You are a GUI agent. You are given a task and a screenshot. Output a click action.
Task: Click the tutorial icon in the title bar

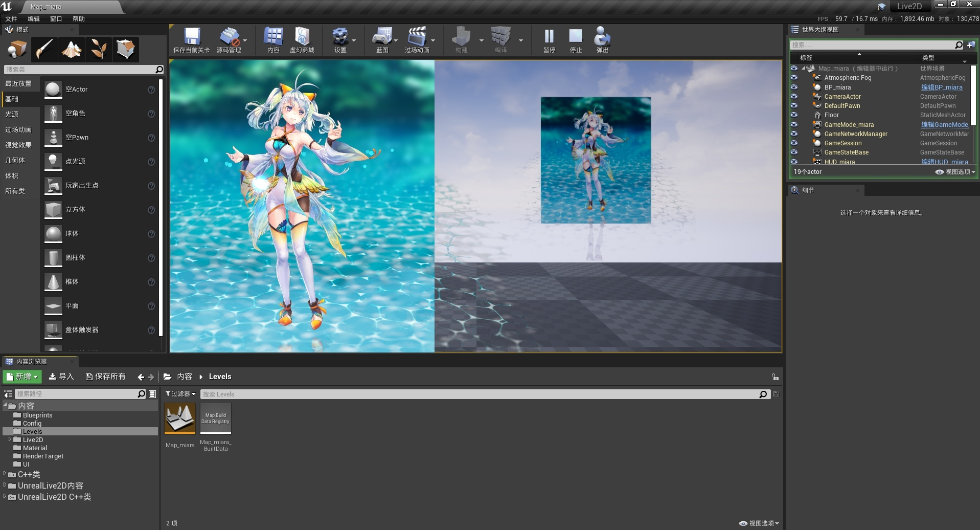click(881, 7)
